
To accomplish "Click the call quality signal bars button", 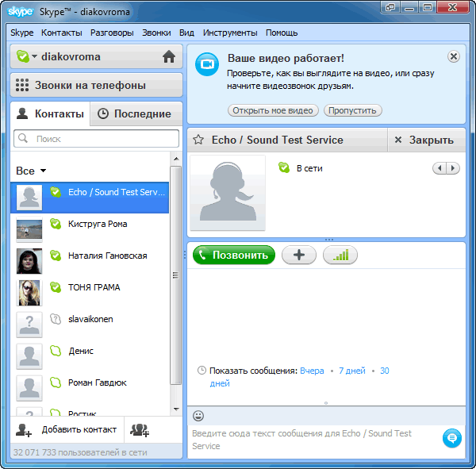I will point(340,255).
